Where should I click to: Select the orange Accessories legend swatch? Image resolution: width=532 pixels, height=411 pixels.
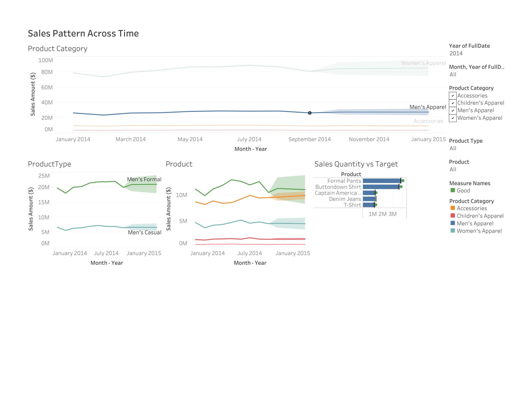453,208
